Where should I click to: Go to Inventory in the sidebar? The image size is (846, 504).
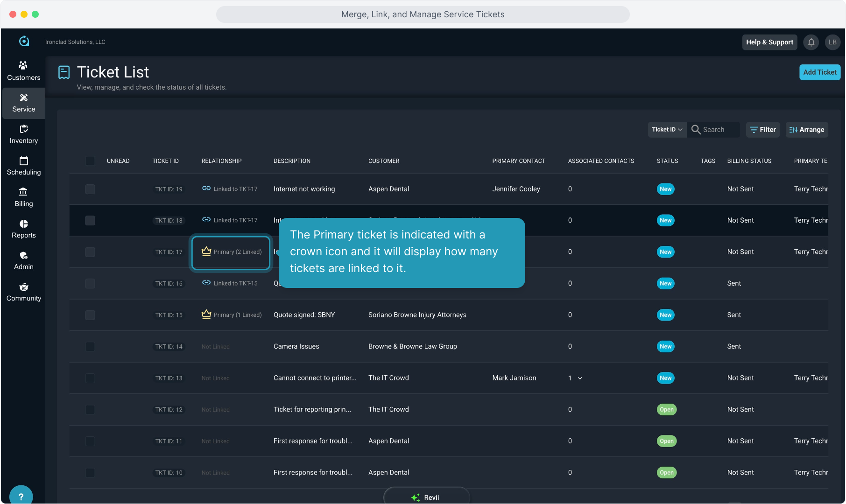point(23,134)
